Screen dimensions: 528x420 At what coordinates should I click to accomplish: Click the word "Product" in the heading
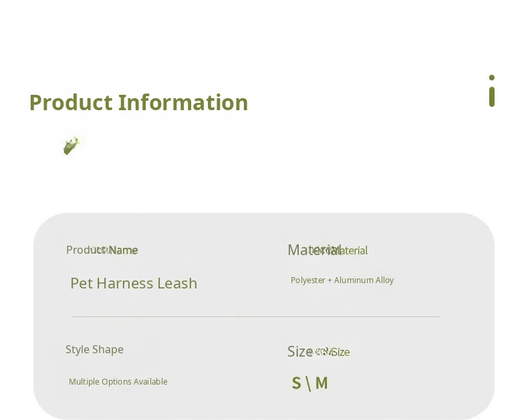pyautogui.click(x=71, y=102)
